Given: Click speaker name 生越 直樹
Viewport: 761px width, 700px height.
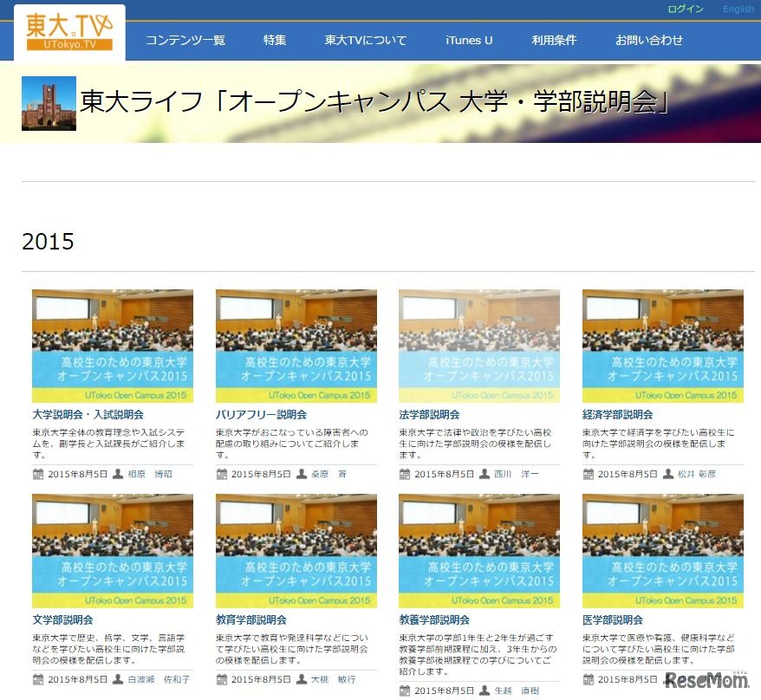Looking at the screenshot, I should 517,690.
